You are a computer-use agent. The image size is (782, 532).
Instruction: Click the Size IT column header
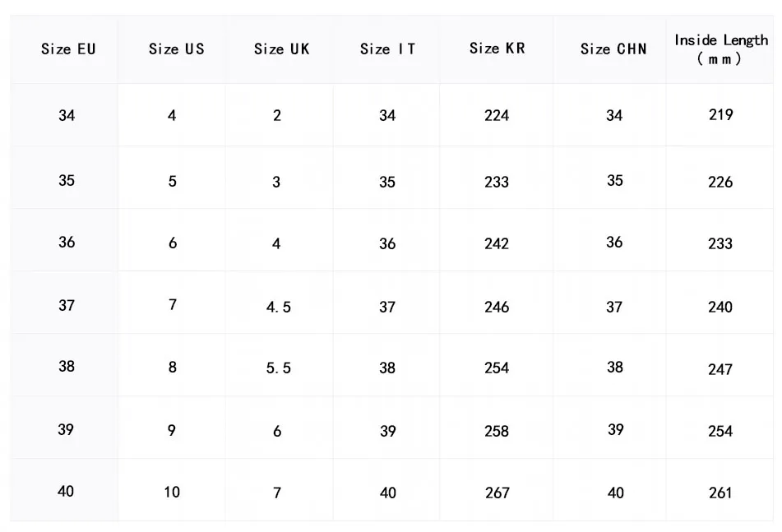click(387, 49)
